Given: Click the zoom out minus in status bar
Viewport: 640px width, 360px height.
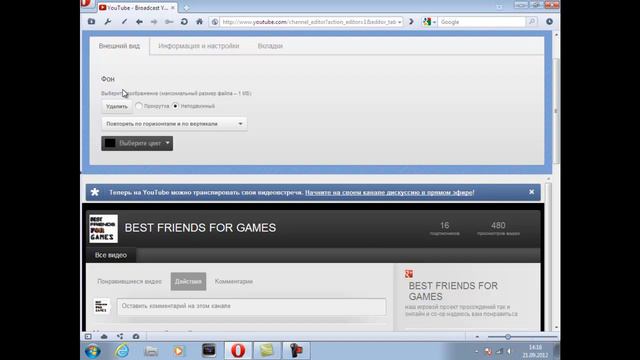Looking at the screenshot, I should [477, 337].
